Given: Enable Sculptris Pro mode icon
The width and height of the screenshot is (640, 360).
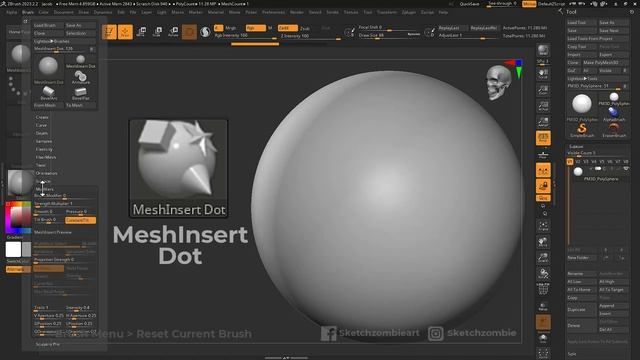Looking at the screenshot, I should coord(205,32).
